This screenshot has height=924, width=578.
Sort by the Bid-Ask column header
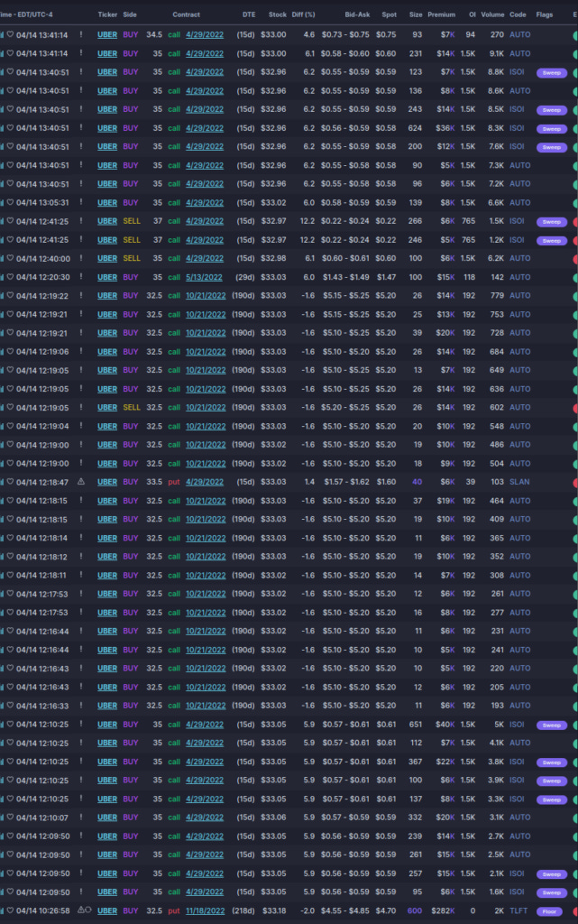pos(357,14)
